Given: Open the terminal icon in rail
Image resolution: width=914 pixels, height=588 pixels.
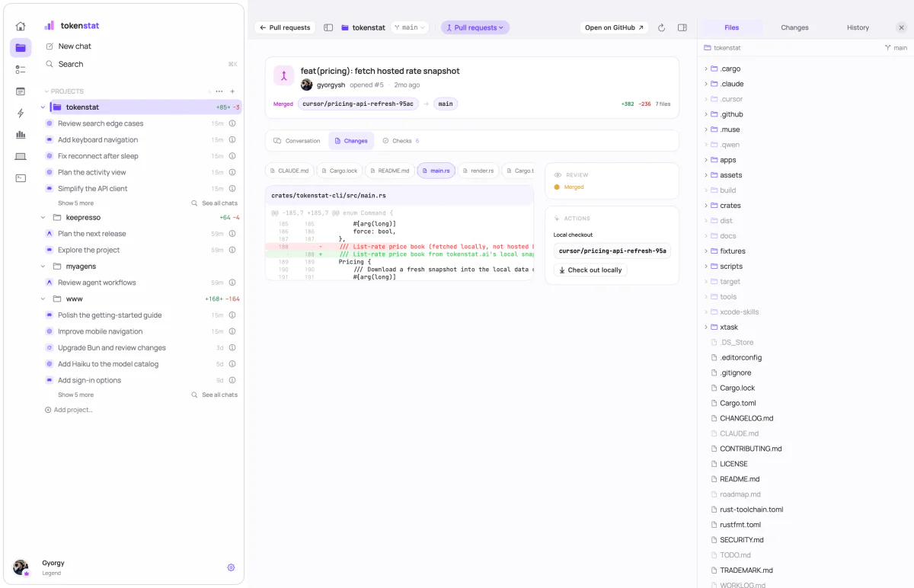Looking at the screenshot, I should 21,178.
